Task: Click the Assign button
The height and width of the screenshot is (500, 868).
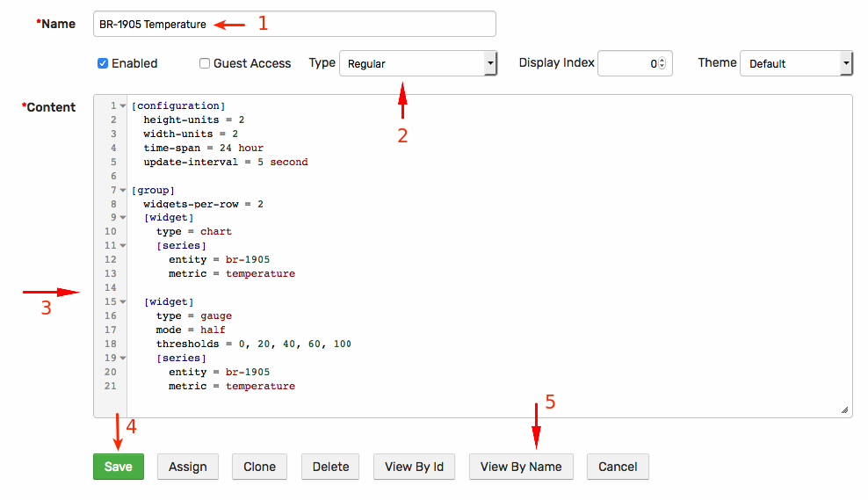Action: 188,467
